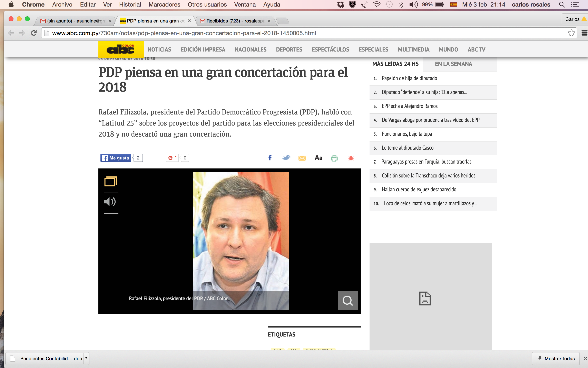
Task: Recommend article with G+1 button
Action: coord(172,158)
